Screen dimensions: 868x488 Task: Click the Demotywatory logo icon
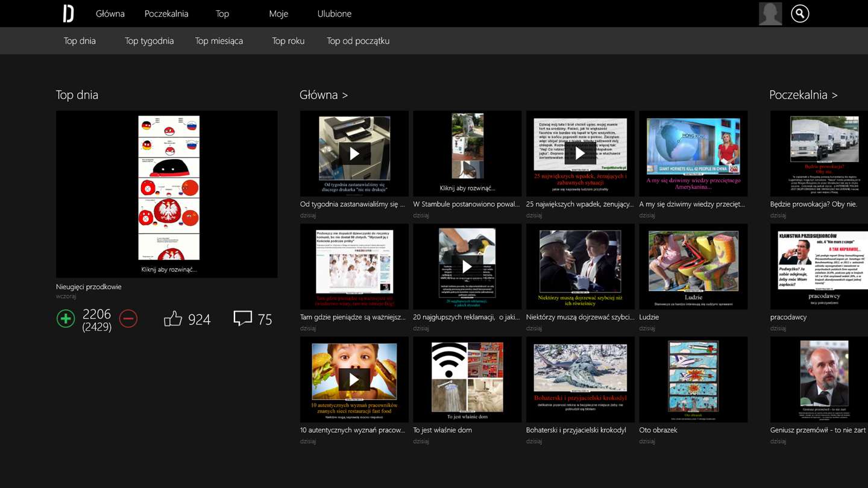(69, 13)
